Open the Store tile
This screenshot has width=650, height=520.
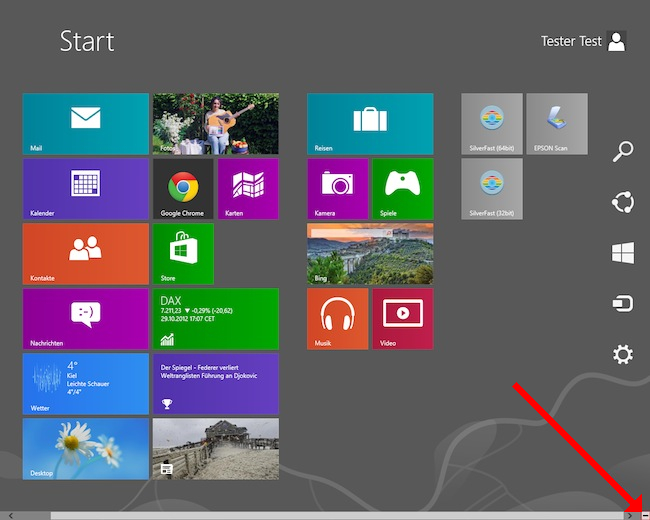(x=182, y=254)
